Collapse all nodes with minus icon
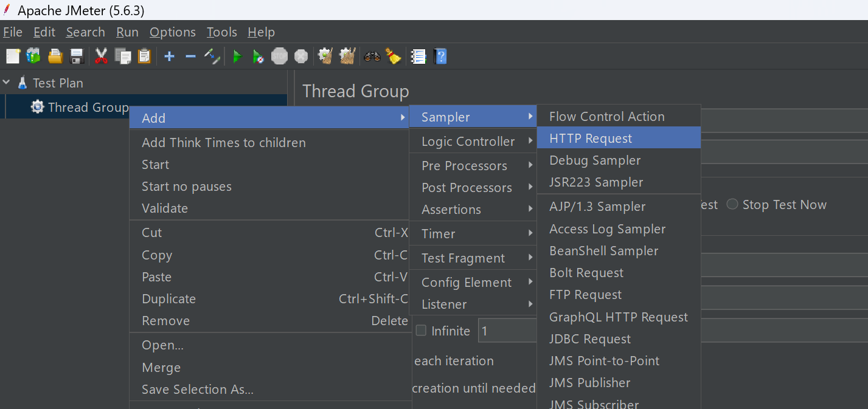This screenshot has height=409, width=868. pos(190,57)
